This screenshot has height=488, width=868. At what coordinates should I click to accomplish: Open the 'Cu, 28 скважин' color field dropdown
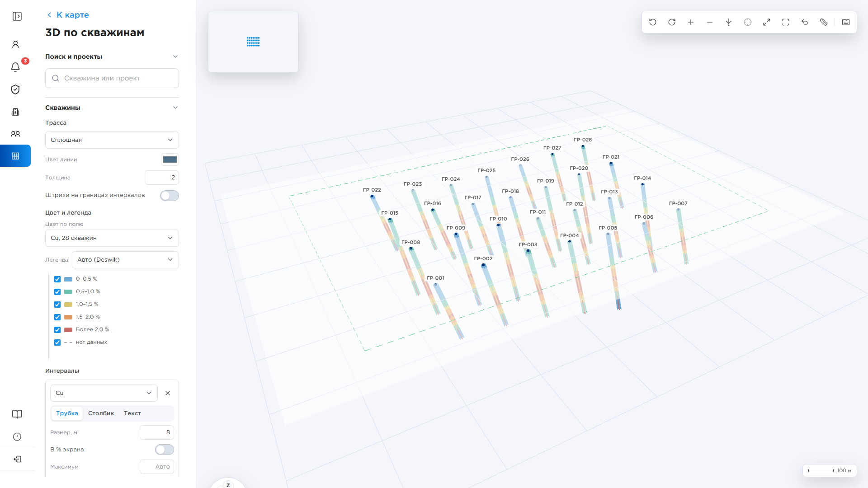pyautogui.click(x=112, y=238)
